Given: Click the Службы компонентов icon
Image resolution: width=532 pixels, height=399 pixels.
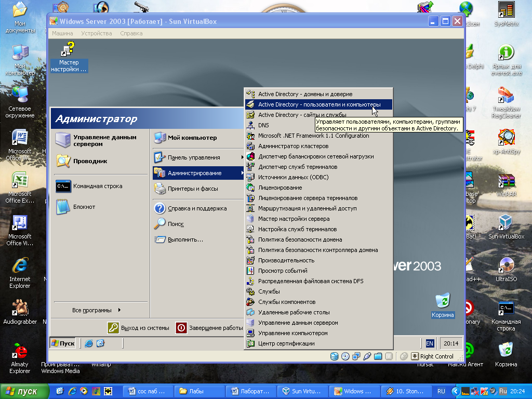Looking at the screenshot, I should [250, 302].
